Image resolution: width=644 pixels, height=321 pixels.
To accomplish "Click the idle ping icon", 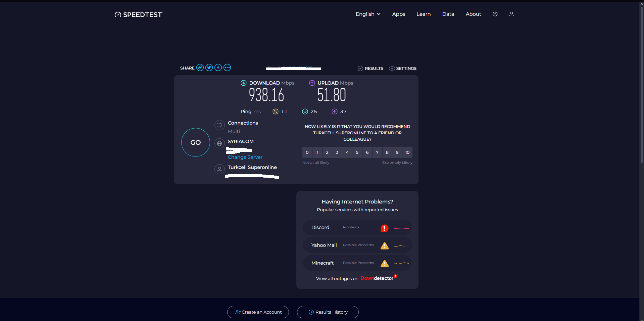I will 276,111.
